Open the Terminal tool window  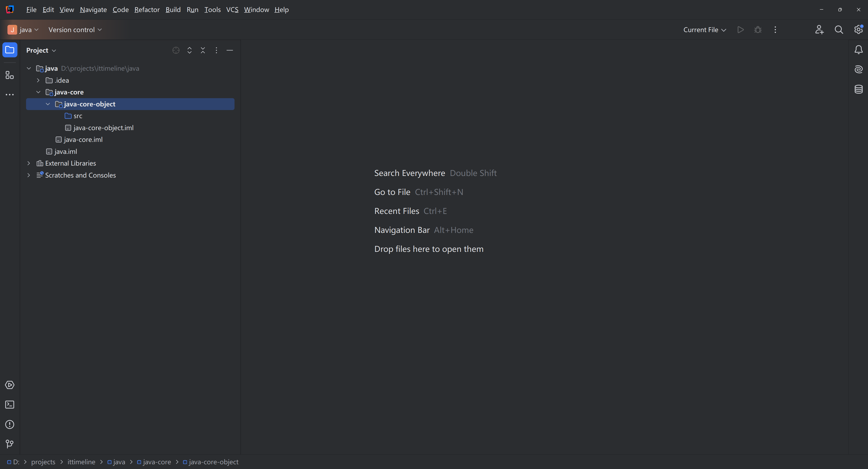9,405
